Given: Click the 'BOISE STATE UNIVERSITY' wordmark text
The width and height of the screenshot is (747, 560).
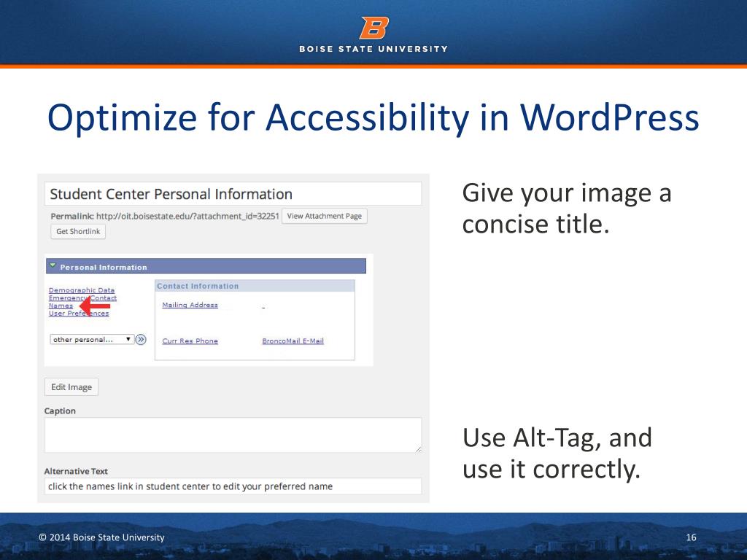Looking at the screenshot, I should [x=373, y=49].
